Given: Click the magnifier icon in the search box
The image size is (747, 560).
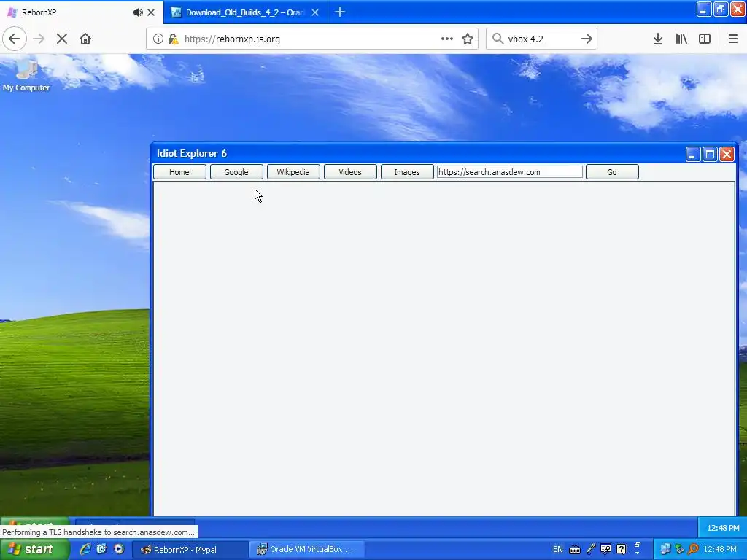Looking at the screenshot, I should pos(498,39).
